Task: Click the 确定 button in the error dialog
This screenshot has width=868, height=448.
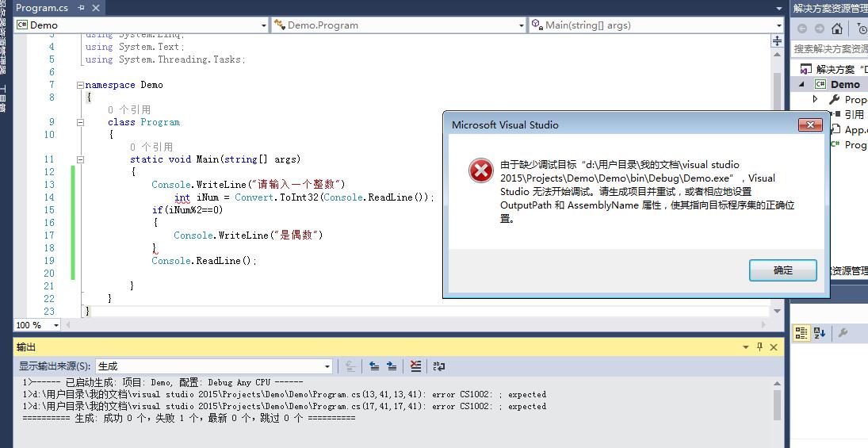Action: point(782,270)
